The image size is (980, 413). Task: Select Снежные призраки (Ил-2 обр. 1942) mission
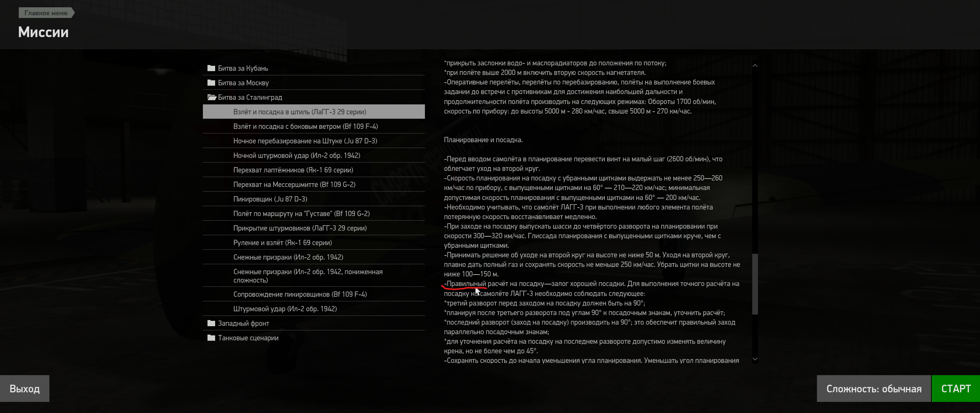(314, 257)
